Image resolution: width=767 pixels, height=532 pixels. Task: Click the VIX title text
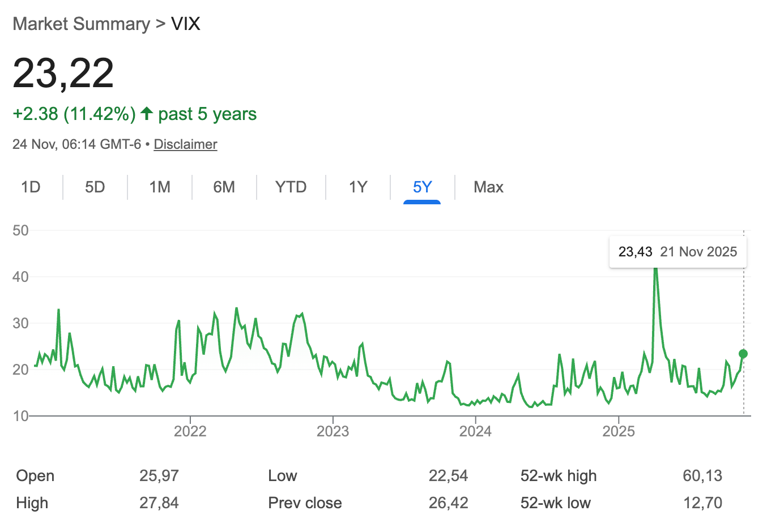pos(186,24)
